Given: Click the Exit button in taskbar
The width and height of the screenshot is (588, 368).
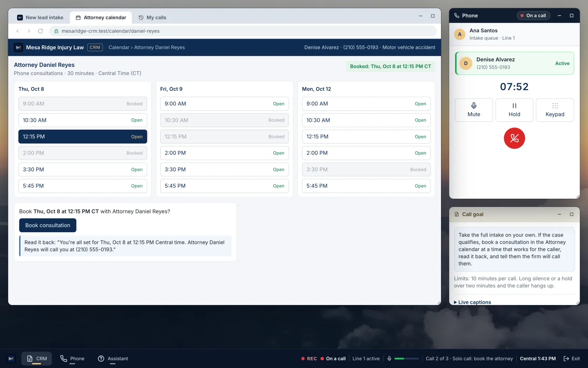Looking at the screenshot, I should [572, 358].
